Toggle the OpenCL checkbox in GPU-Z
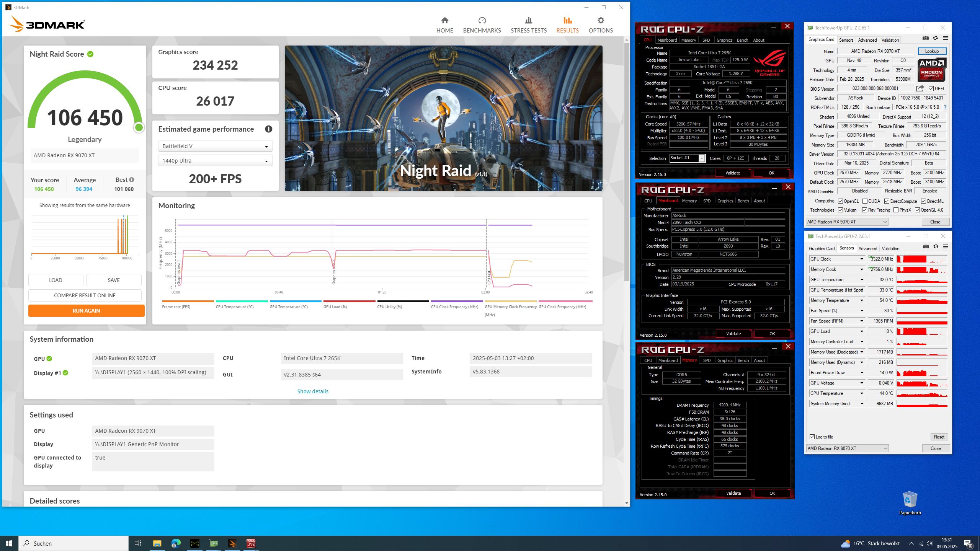Image resolution: width=980 pixels, height=551 pixels. coord(840,201)
